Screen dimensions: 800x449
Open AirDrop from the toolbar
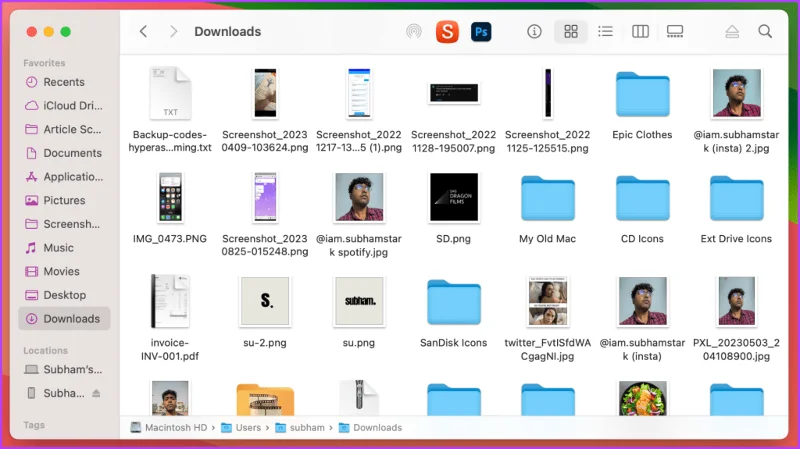(x=414, y=32)
